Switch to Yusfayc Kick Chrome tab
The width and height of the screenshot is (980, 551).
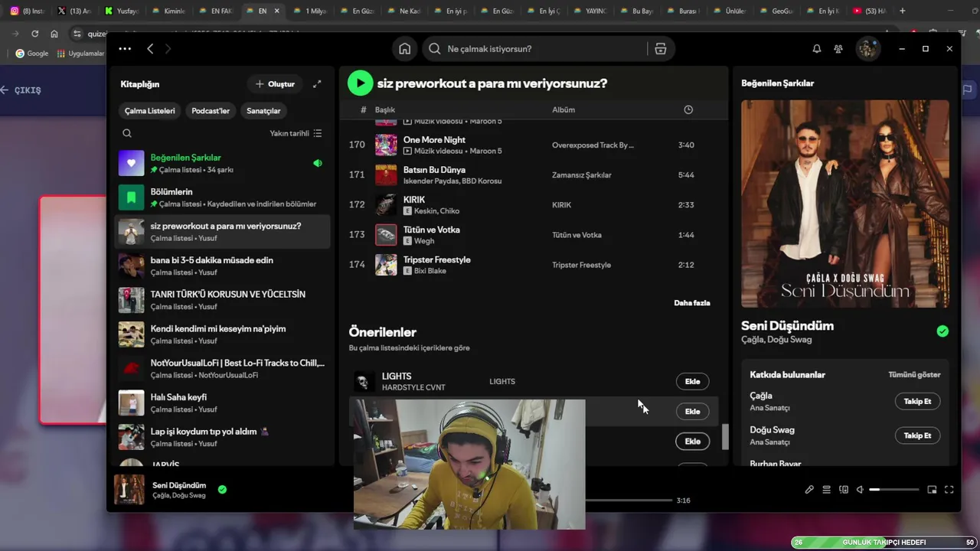[121, 11]
